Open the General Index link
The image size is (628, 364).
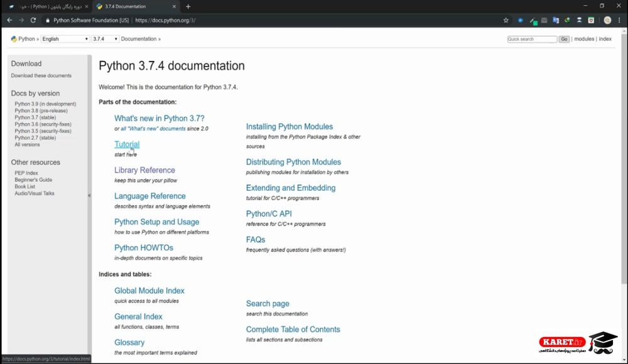138,317
